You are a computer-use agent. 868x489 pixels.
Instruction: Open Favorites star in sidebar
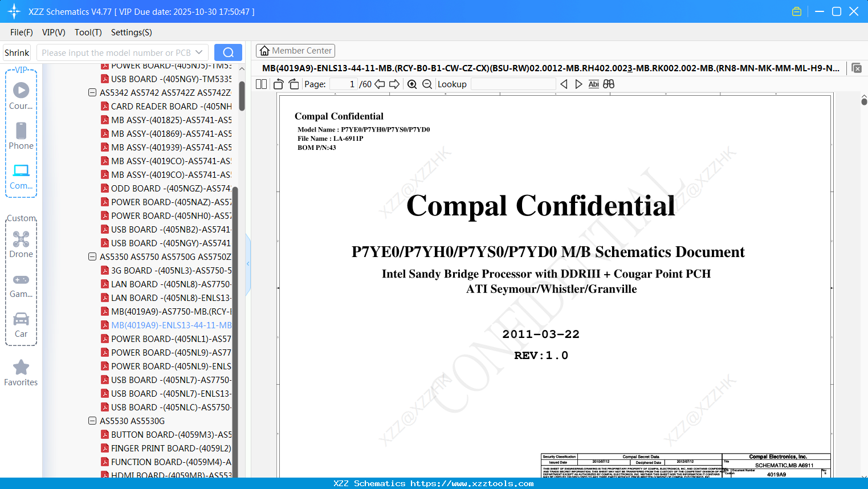tap(21, 373)
